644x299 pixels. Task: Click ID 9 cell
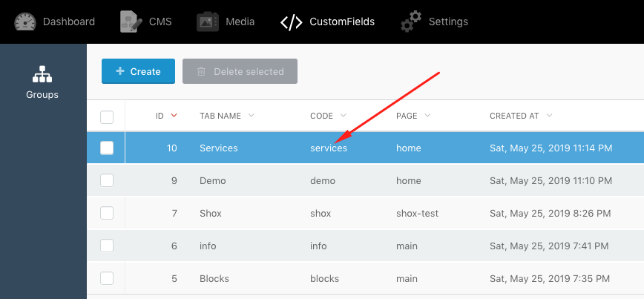[174, 181]
